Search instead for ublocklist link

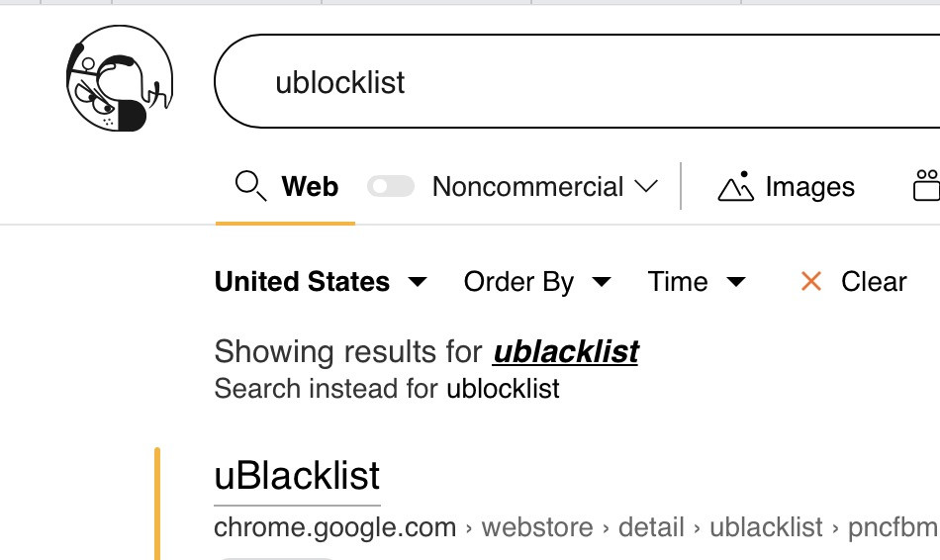pos(503,388)
